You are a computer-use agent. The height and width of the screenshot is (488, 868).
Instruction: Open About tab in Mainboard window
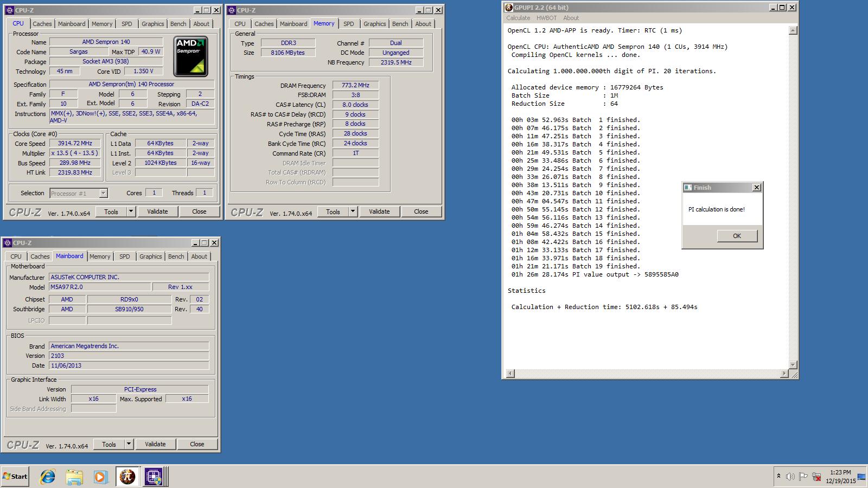199,256
